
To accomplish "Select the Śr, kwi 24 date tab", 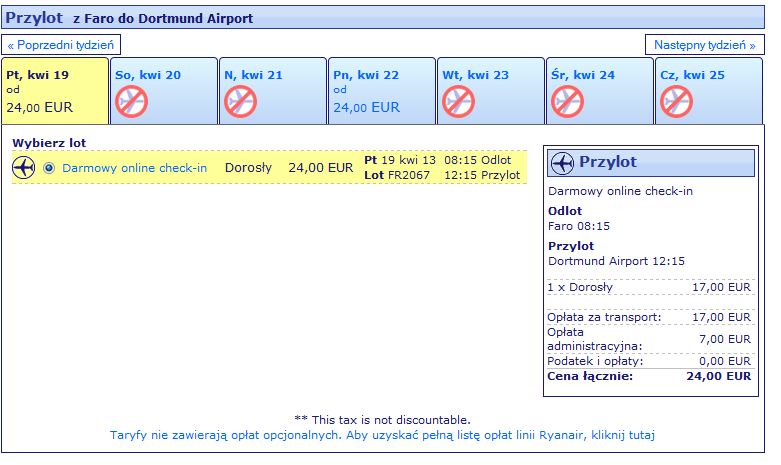I will (x=600, y=91).
